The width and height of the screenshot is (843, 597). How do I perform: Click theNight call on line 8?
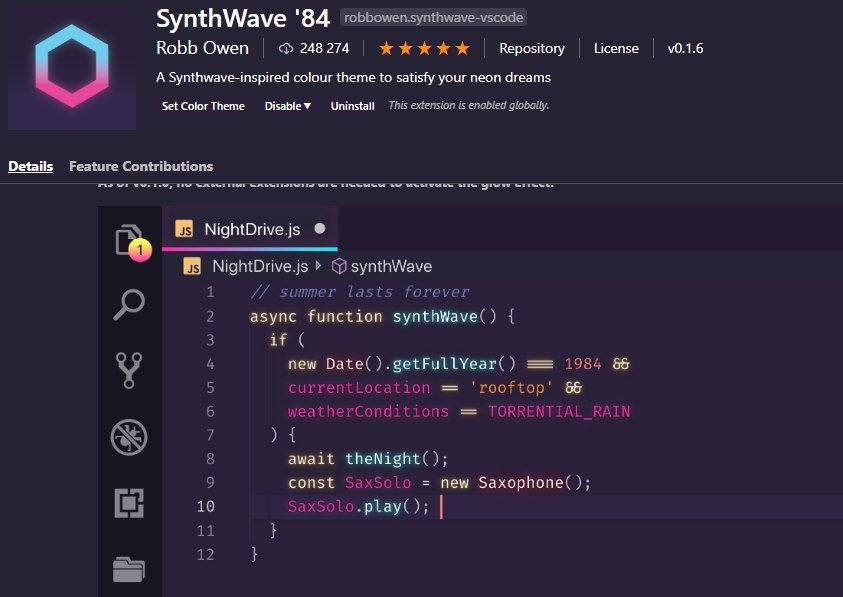[382, 459]
